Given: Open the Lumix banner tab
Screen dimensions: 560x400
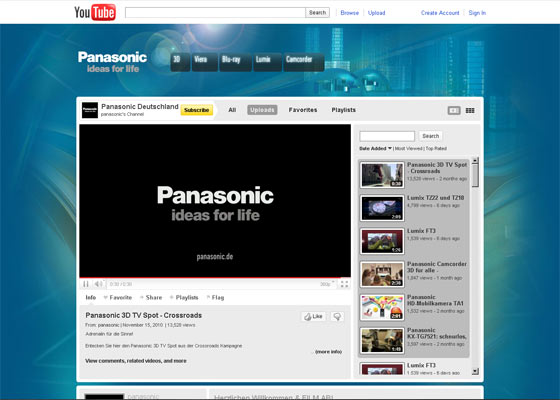Looking at the screenshot, I should click(x=268, y=62).
